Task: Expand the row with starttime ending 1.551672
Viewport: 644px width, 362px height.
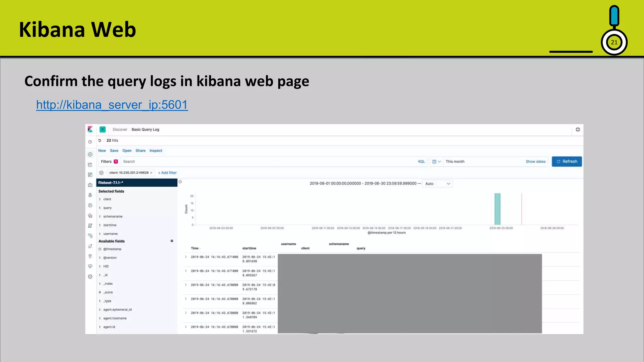Action: click(186, 327)
